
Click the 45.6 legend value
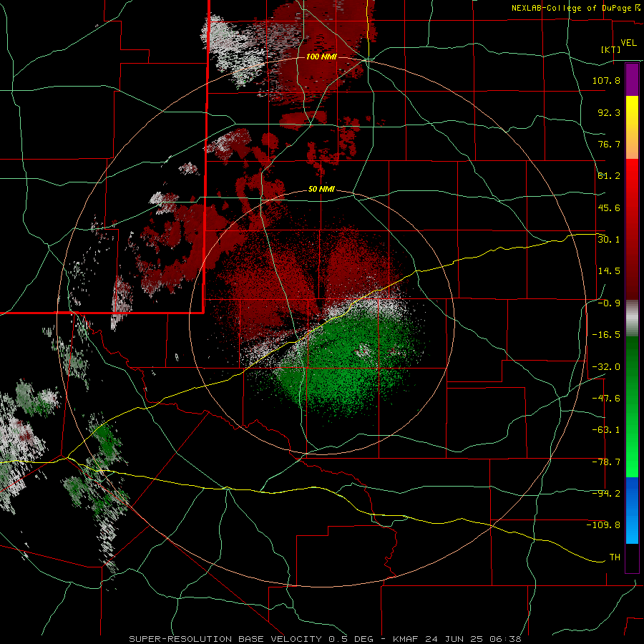pos(609,208)
